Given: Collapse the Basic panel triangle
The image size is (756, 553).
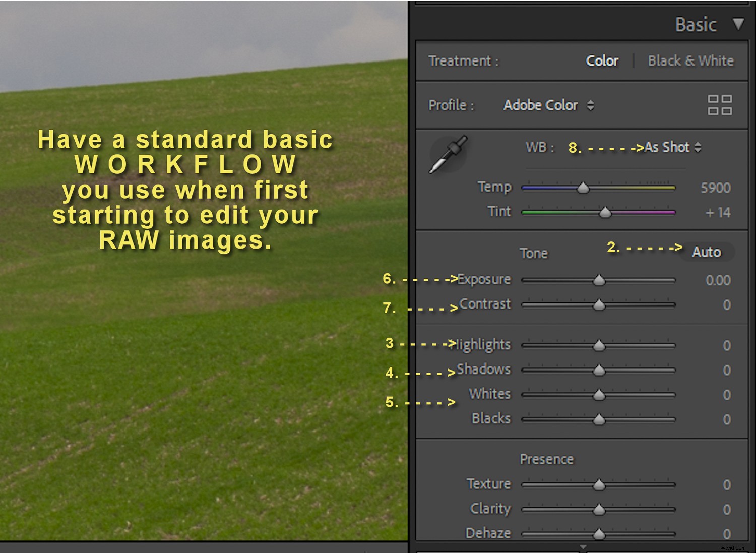Looking at the screenshot, I should coord(737,23).
